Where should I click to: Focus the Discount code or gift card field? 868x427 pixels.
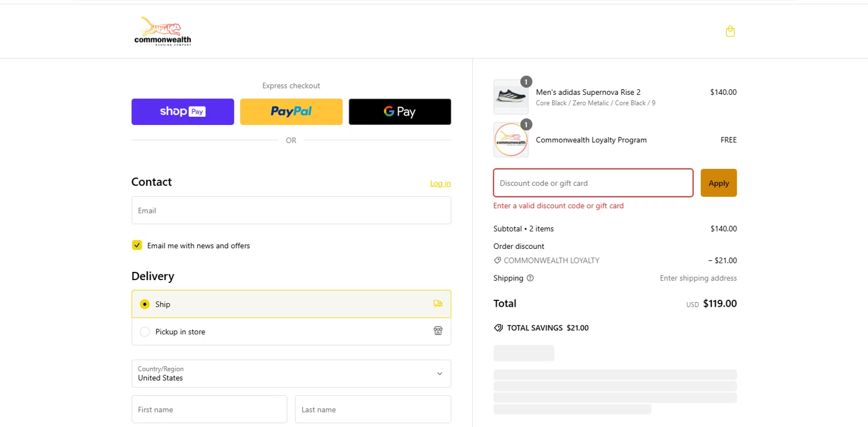593,183
